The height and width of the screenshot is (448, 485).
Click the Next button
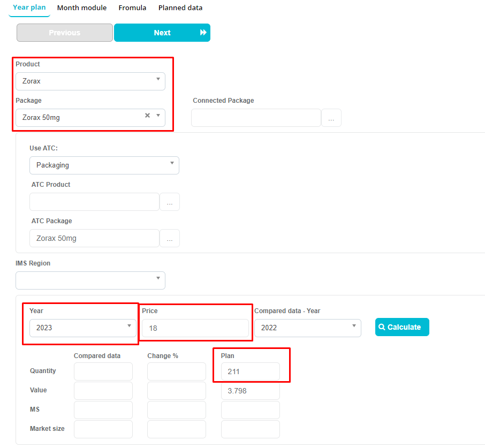pos(162,33)
